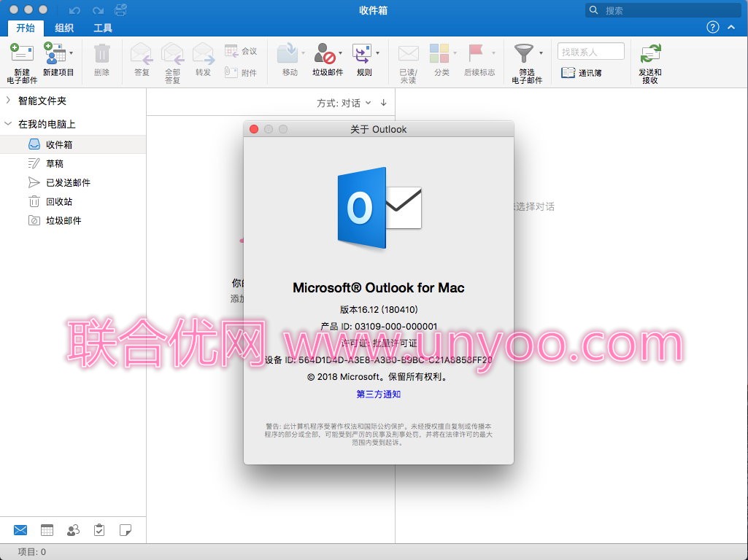This screenshot has height=560, width=748.
Task: Collapse the On My Computer (在我的电脑上) group
Action: [8, 123]
